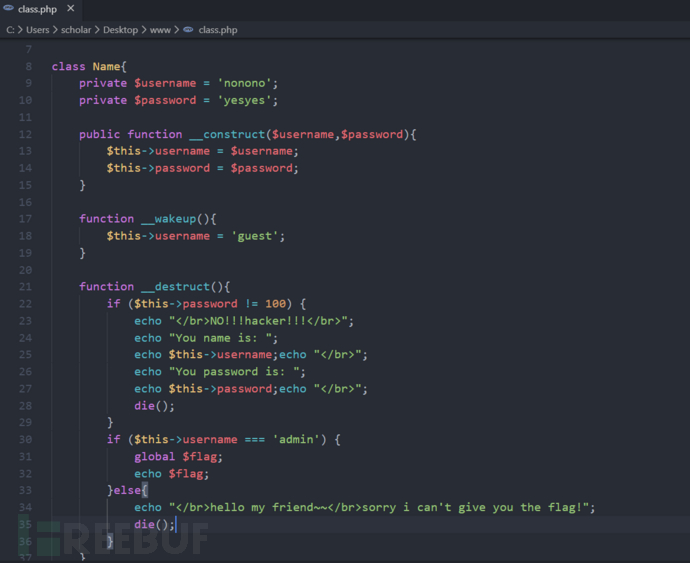Click the class.php breadcrumb file name
This screenshot has height=563, width=690.
pyautogui.click(x=218, y=30)
